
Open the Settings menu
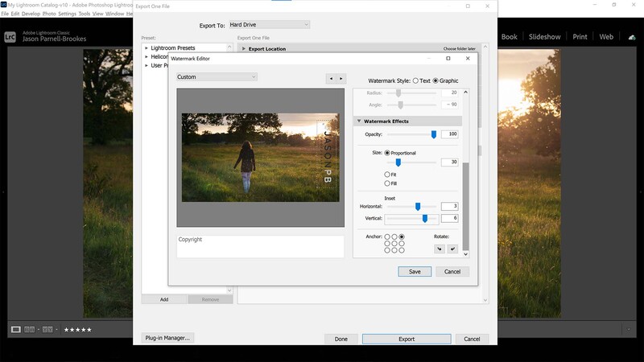click(x=67, y=14)
